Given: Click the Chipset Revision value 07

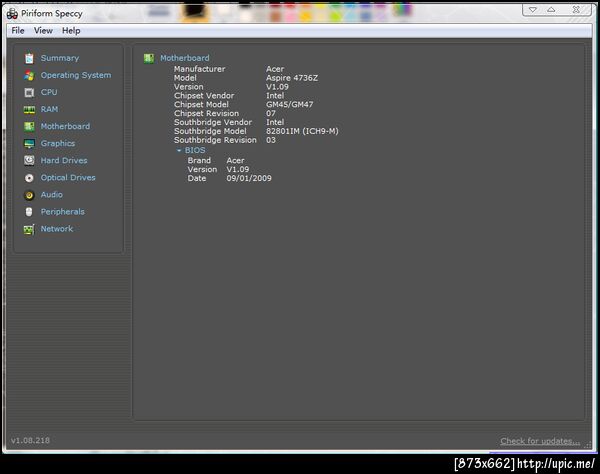Looking at the screenshot, I should tap(271, 114).
